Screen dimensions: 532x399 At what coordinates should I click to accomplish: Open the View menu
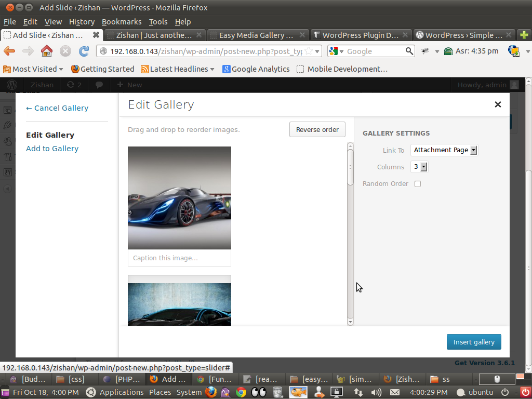point(54,22)
